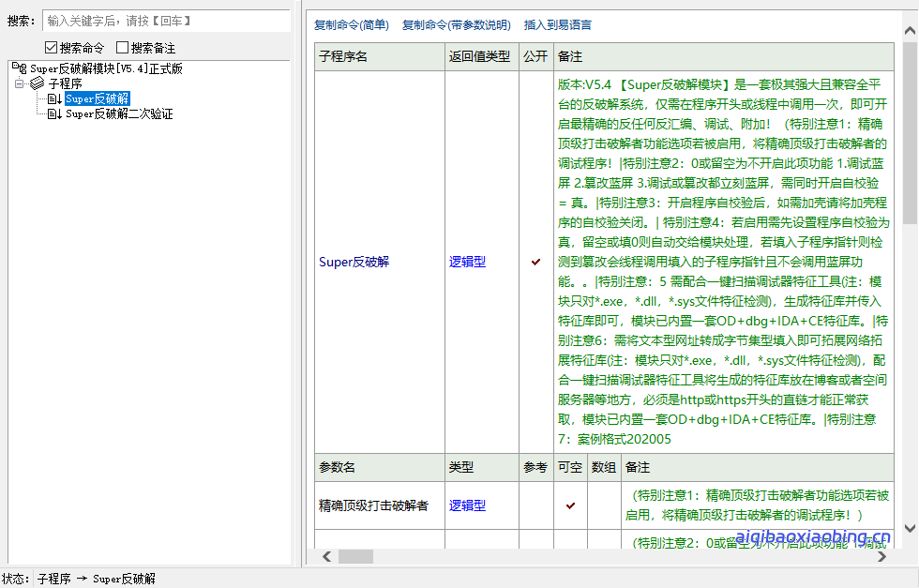This screenshot has width=919, height=588.
Task: Click the horizontal scrollbar thumb
Action: point(356,556)
